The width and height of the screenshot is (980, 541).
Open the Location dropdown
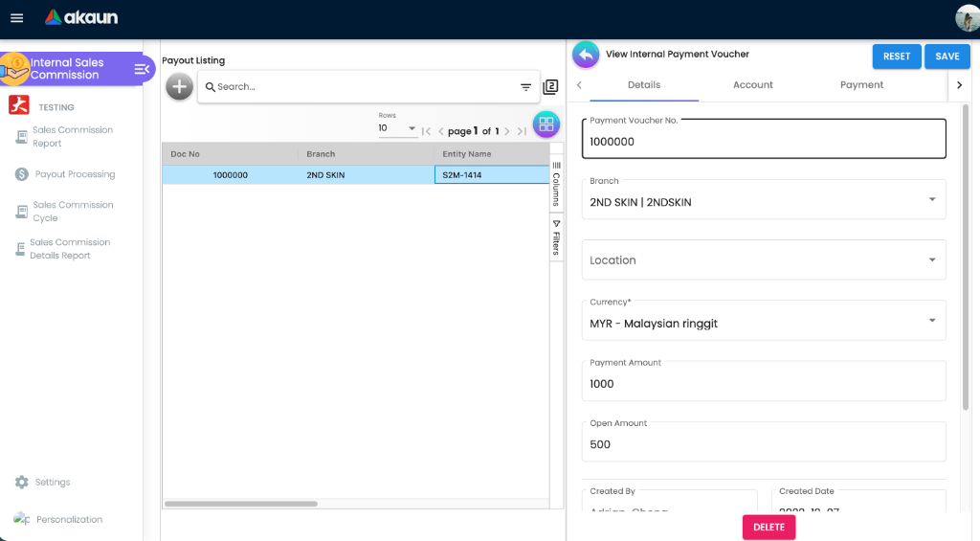(x=764, y=259)
